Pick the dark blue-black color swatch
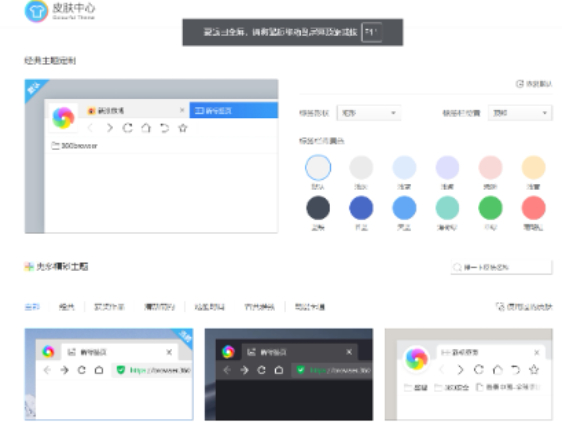The height and width of the screenshot is (422, 562). click(x=318, y=208)
